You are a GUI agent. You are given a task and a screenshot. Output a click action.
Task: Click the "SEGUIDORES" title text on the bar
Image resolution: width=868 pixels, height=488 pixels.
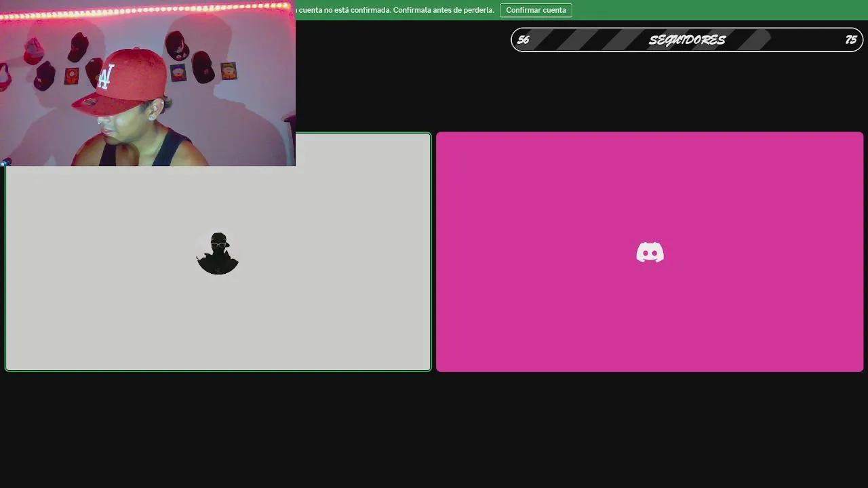click(x=688, y=39)
